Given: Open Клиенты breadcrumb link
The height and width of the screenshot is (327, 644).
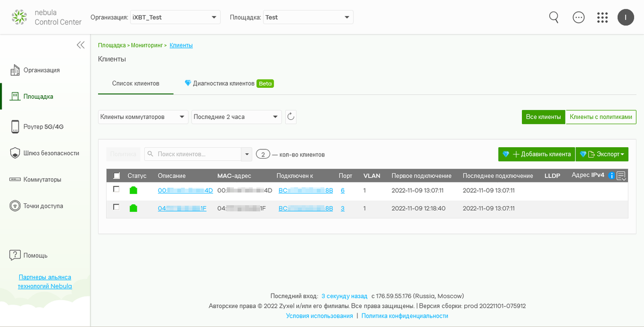Looking at the screenshot, I should [x=181, y=45].
